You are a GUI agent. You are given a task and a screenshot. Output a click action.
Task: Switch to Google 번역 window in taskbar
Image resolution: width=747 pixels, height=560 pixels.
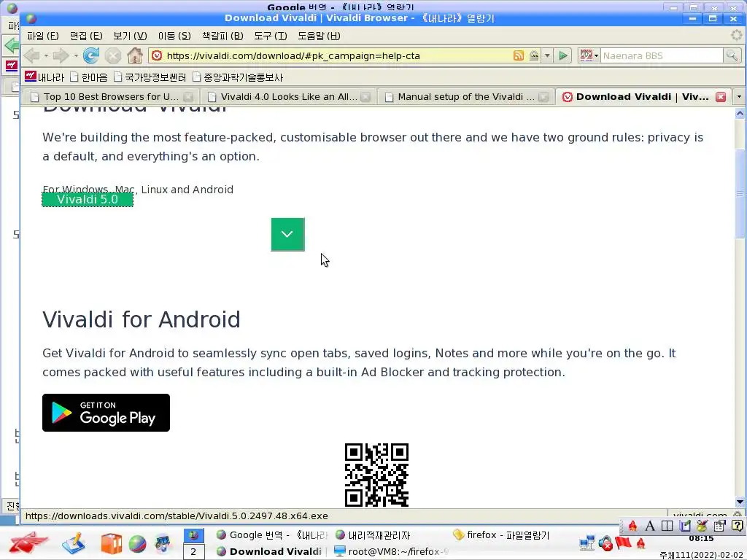point(271,534)
